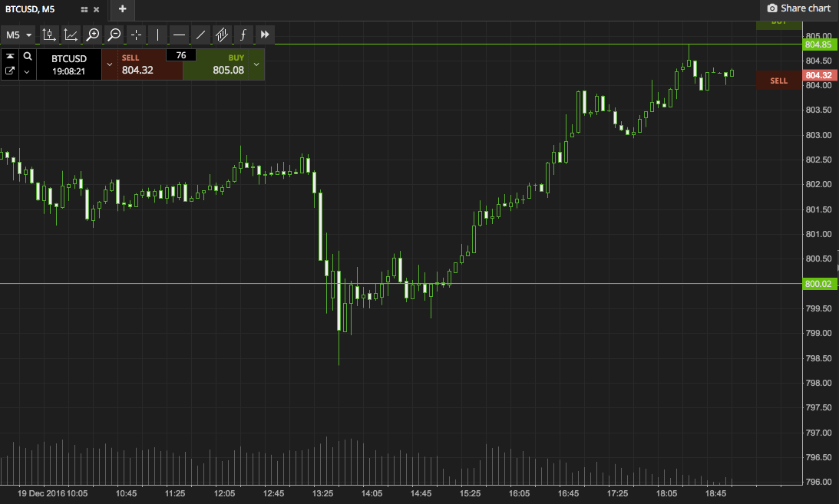Click the 18:45 time axis label
Image resolution: width=839 pixels, height=504 pixels.
point(716,493)
